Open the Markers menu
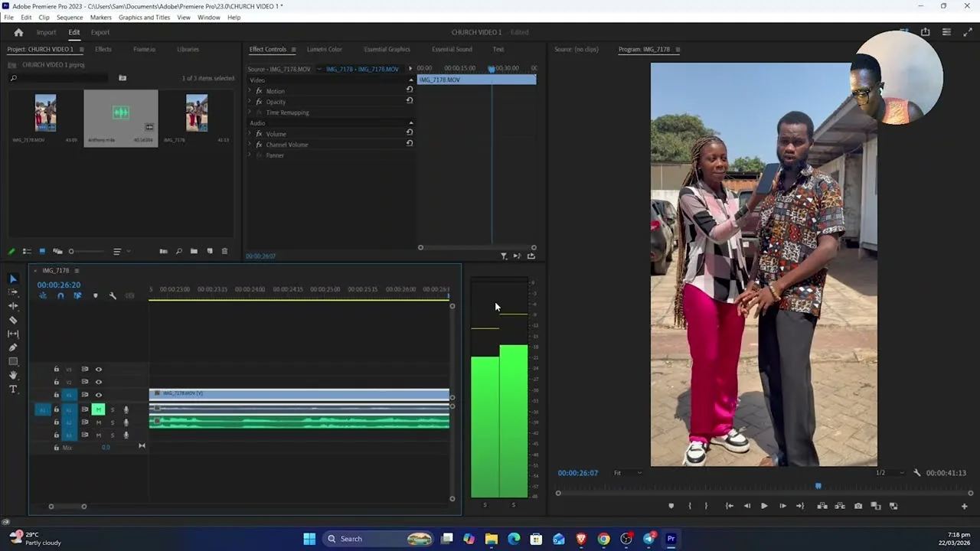The height and width of the screenshot is (551, 980). 101,17
